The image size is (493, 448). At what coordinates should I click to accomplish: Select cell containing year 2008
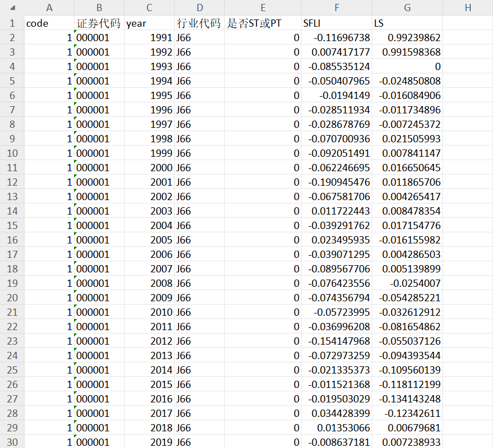149,283
